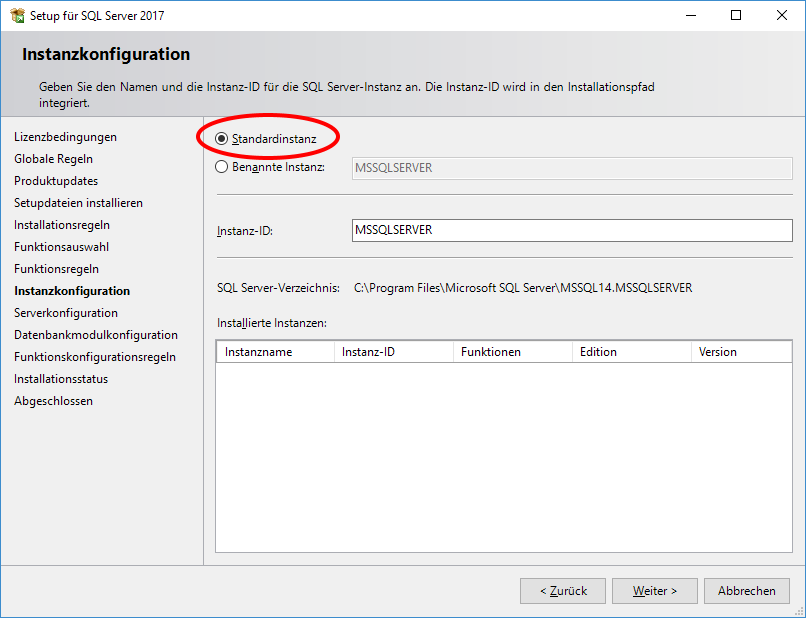The width and height of the screenshot is (806, 618).
Task: Select Funktionsauswahl step in sidebar
Action: pos(61,247)
